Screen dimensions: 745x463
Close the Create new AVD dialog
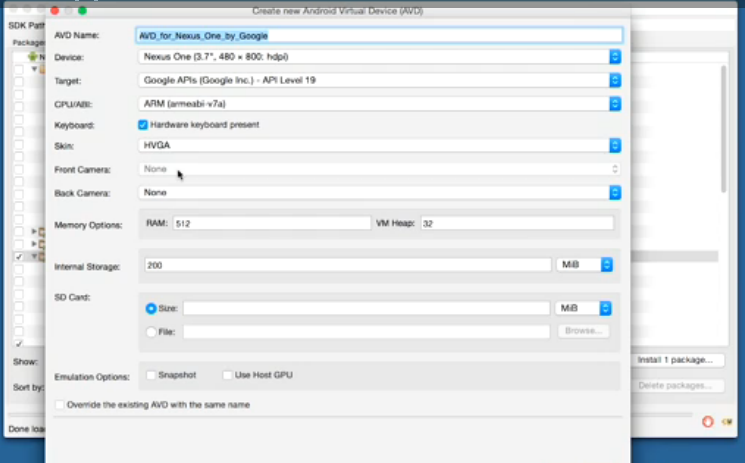(x=55, y=10)
